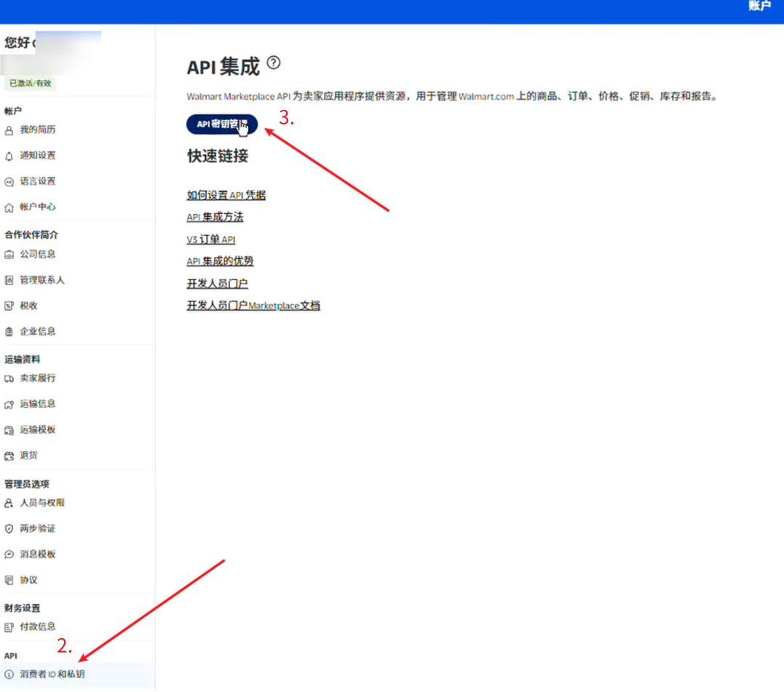784x692 pixels.
Task: Select 两步验证 in the sidebar
Action: click(x=38, y=528)
